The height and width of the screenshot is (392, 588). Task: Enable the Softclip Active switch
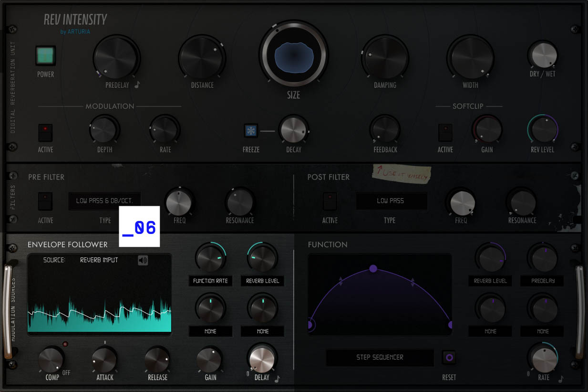pyautogui.click(x=445, y=132)
